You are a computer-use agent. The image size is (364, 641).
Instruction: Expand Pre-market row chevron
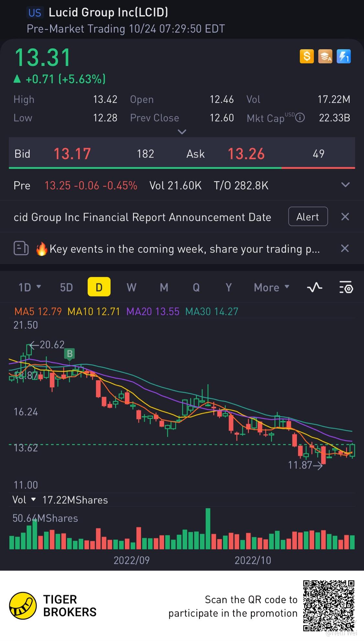click(346, 185)
